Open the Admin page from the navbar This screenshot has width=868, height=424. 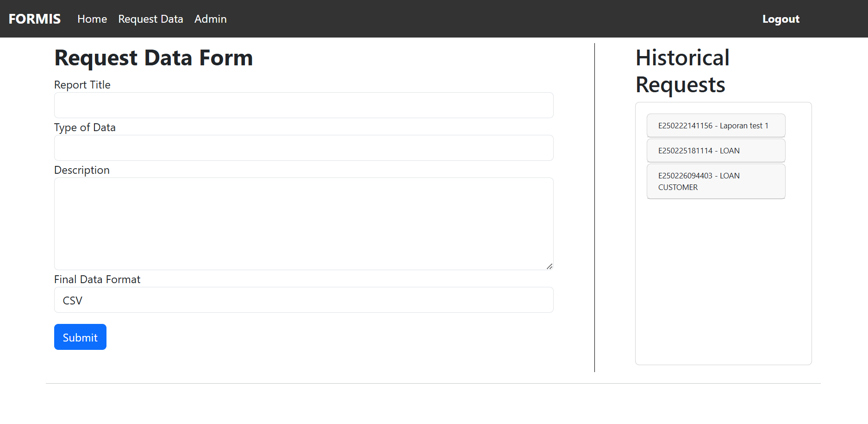(210, 19)
